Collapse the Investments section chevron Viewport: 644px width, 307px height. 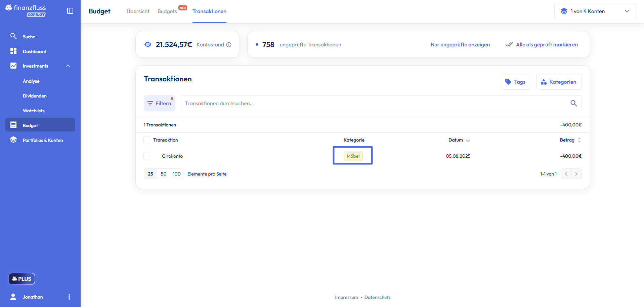point(68,66)
